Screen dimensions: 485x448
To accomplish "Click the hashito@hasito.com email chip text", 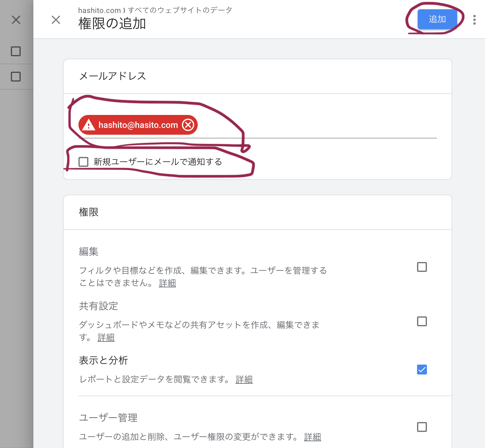I will [138, 125].
